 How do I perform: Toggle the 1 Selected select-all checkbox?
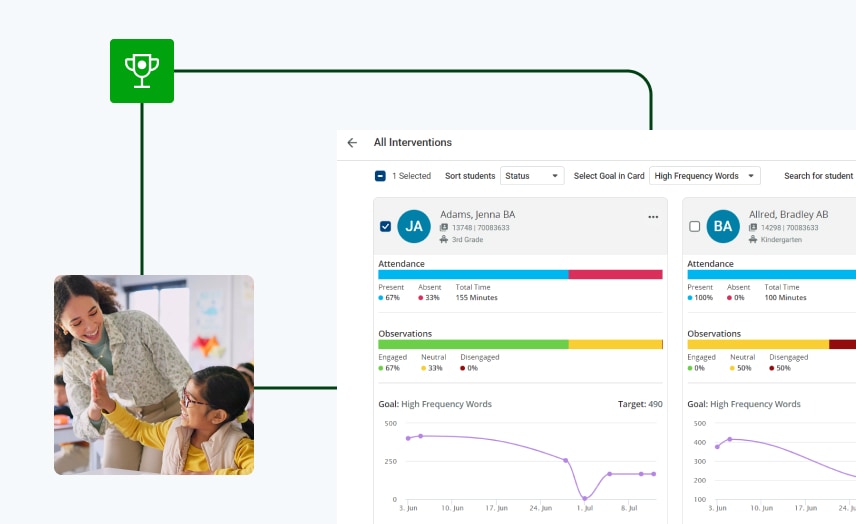(381, 176)
